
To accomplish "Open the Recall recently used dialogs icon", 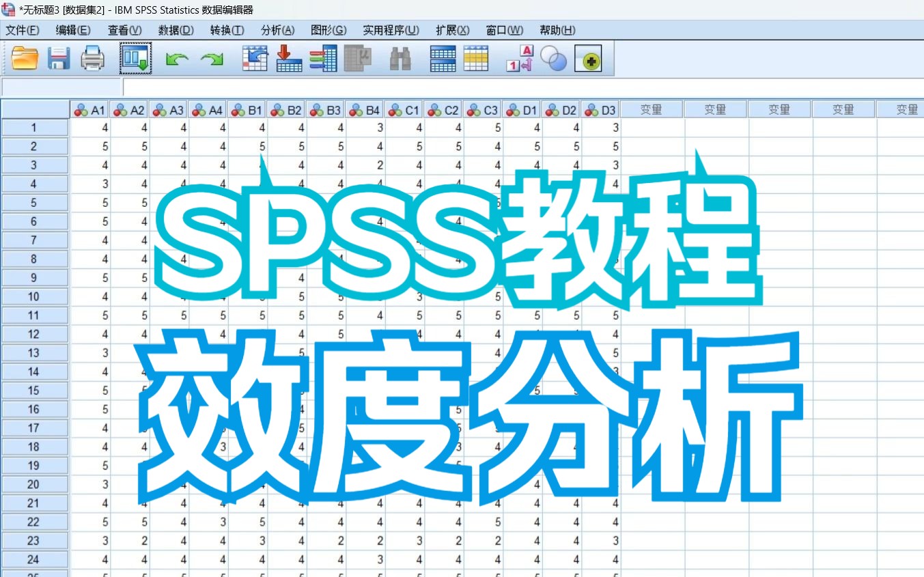I will click(x=135, y=59).
